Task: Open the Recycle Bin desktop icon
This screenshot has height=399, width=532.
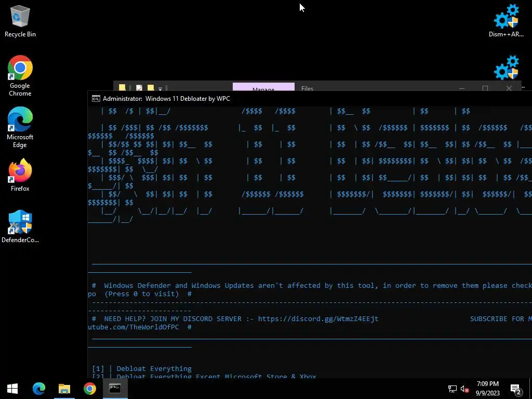Action: click(20, 21)
